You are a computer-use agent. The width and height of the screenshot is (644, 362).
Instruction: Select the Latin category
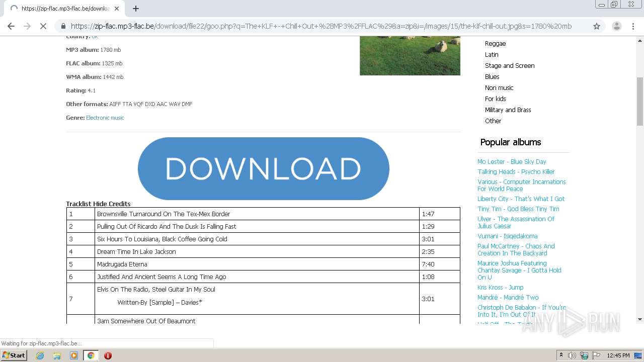coord(492,55)
